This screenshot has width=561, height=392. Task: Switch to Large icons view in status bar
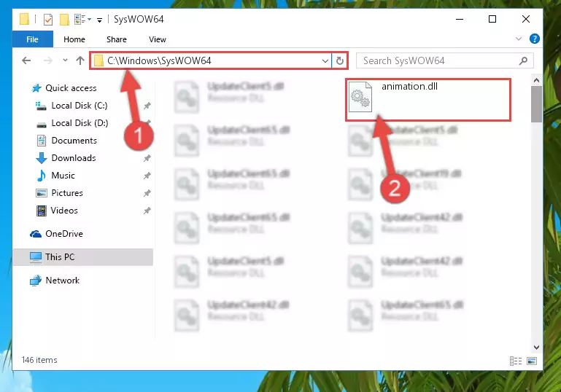[532, 361]
